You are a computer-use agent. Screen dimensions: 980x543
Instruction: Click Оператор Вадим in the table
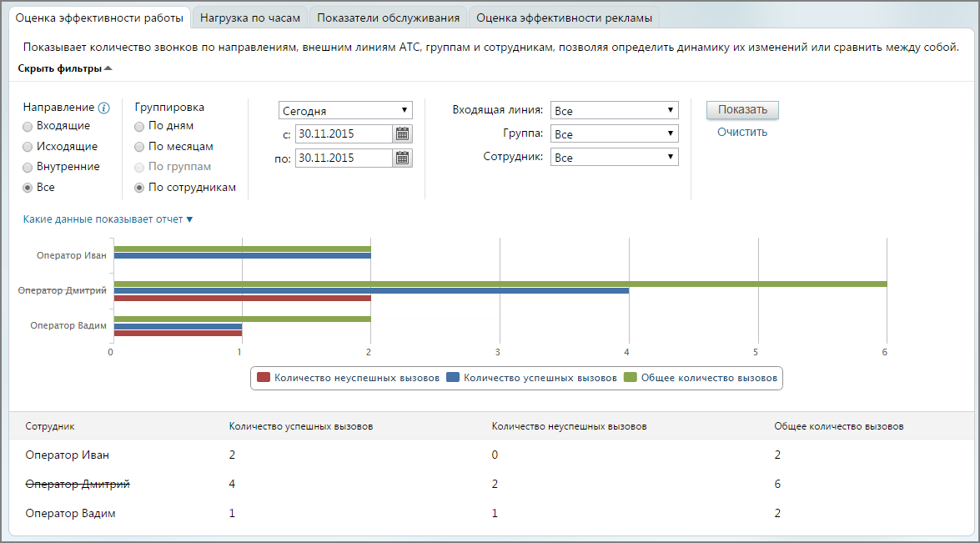pos(71,514)
